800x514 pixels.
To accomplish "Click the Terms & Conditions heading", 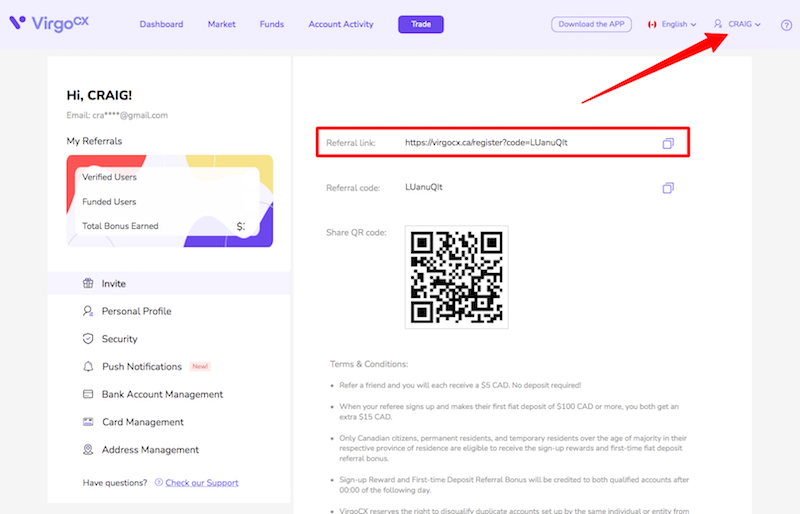I will 369,364.
